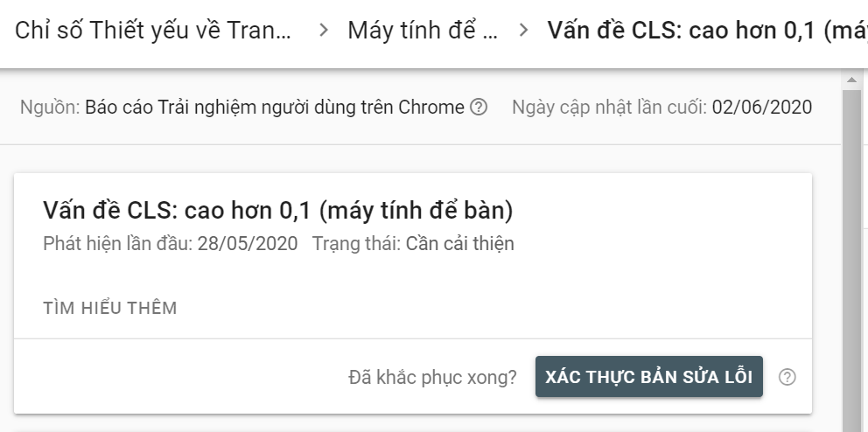This screenshot has height=432, width=868.
Task: Click the first detected date 28/05/2020
Action: [x=248, y=243]
